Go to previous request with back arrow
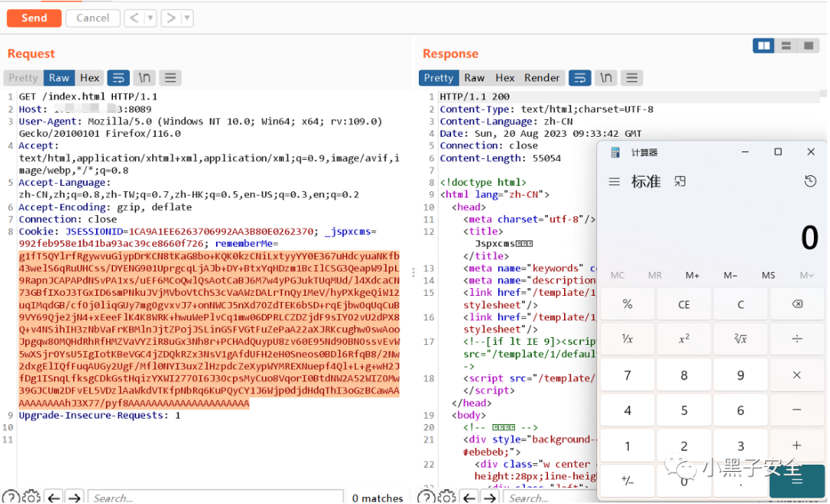This screenshot has width=830, height=504. pos(134,18)
